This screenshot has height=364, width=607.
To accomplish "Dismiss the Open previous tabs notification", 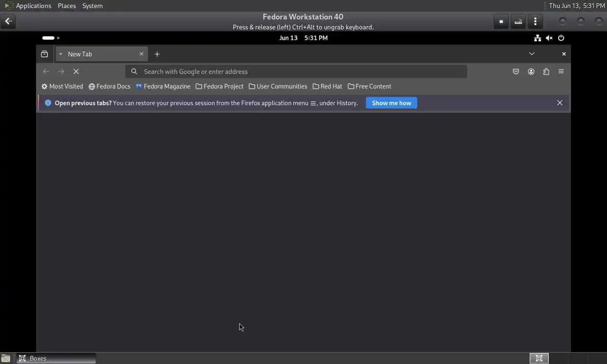I will [x=560, y=103].
